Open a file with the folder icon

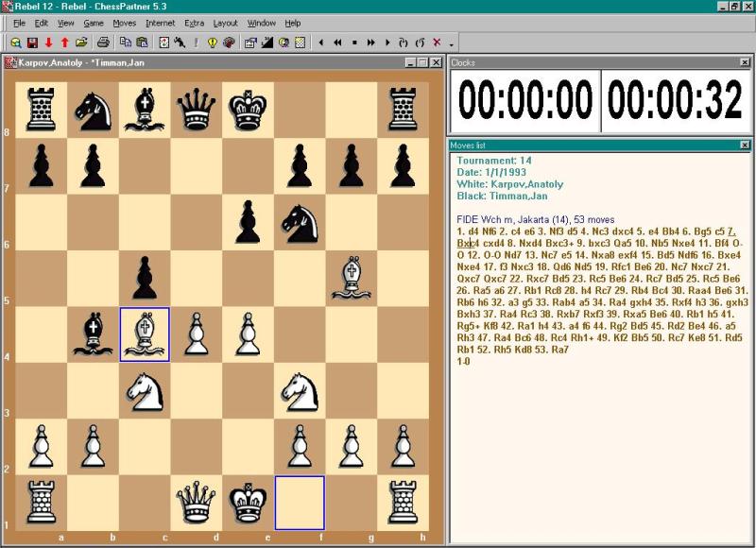click(81, 43)
